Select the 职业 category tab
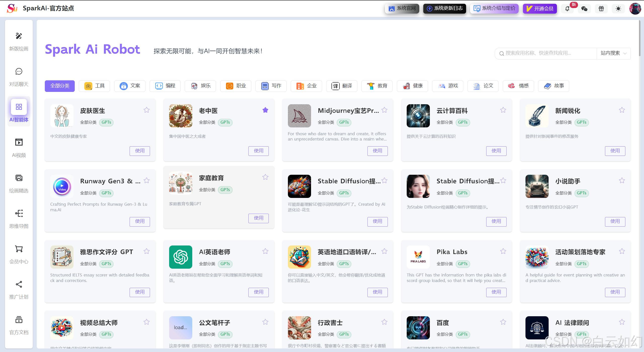 [x=236, y=86]
